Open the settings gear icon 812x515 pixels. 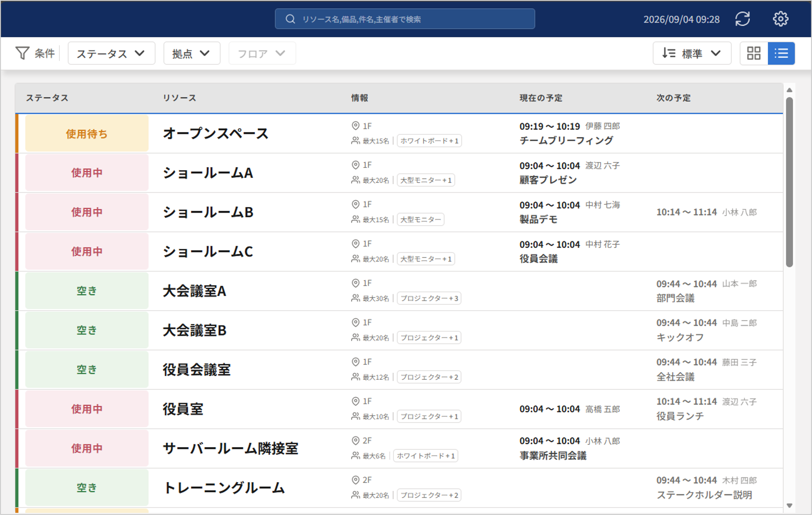pyautogui.click(x=780, y=19)
